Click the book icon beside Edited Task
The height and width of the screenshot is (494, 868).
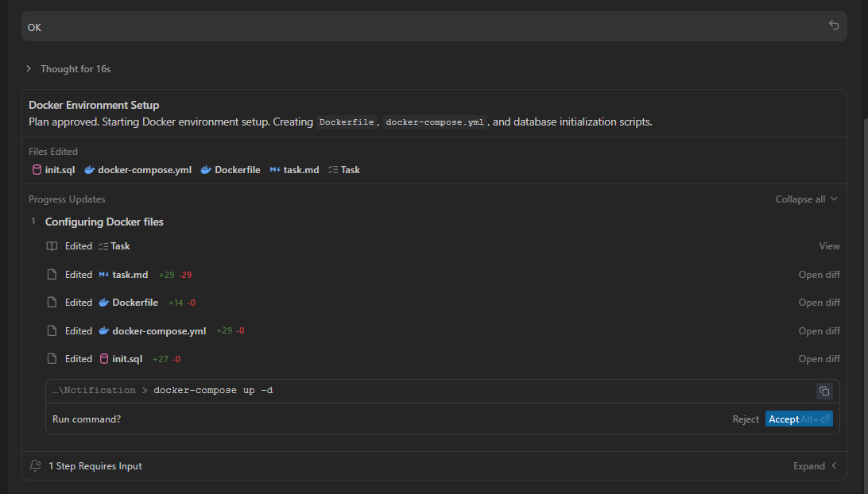52,246
